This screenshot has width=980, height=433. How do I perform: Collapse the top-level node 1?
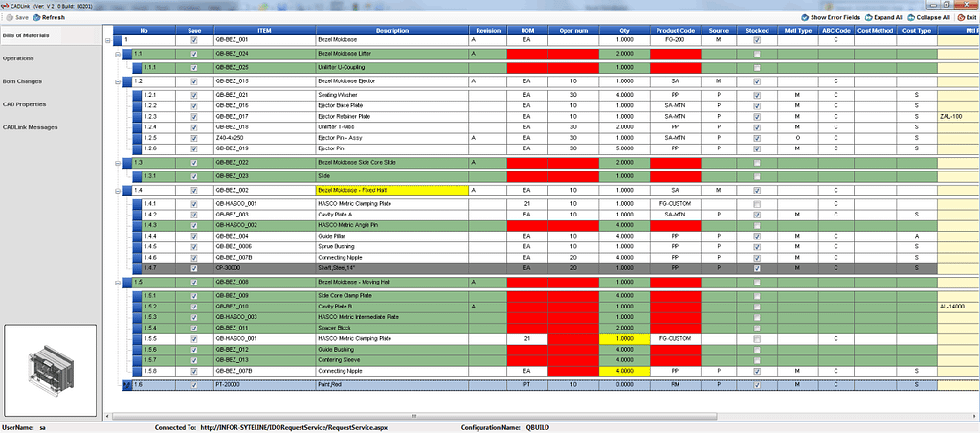point(109,40)
